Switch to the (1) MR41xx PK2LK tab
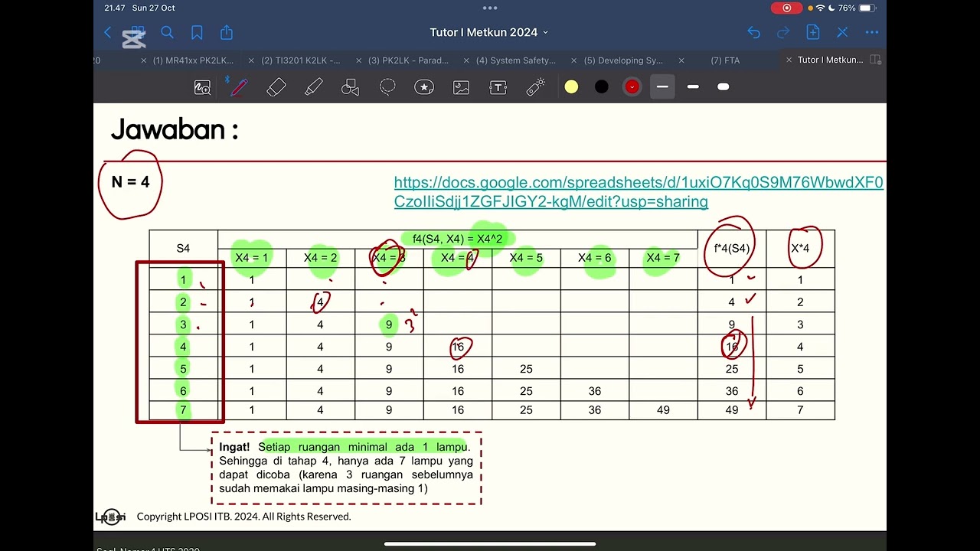 click(x=193, y=60)
